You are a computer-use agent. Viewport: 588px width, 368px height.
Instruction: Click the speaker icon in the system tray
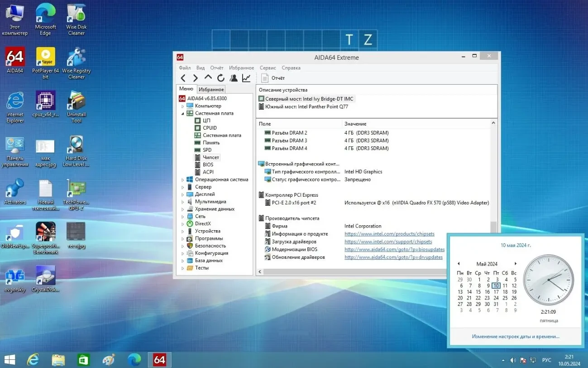513,359
